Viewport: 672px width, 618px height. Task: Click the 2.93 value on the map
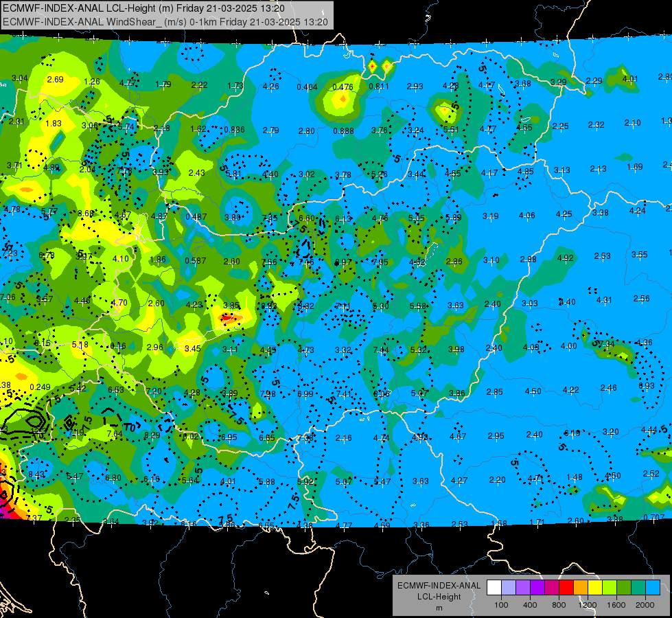[415, 87]
